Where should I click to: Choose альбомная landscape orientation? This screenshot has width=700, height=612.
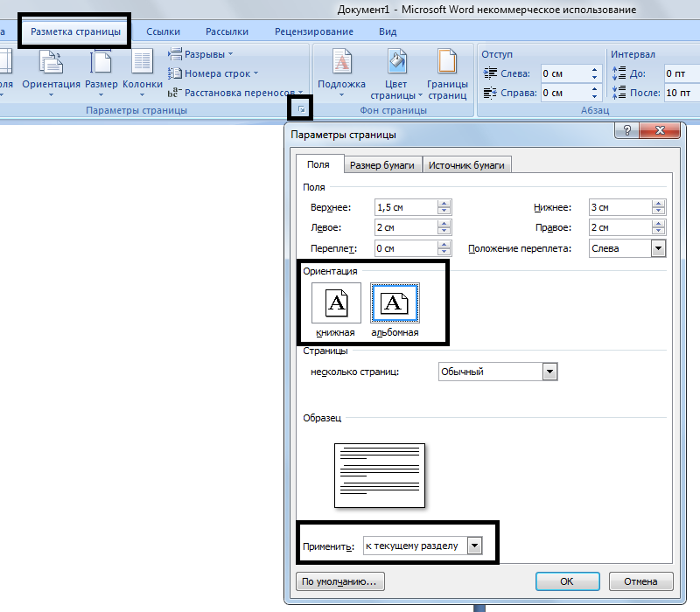395,303
